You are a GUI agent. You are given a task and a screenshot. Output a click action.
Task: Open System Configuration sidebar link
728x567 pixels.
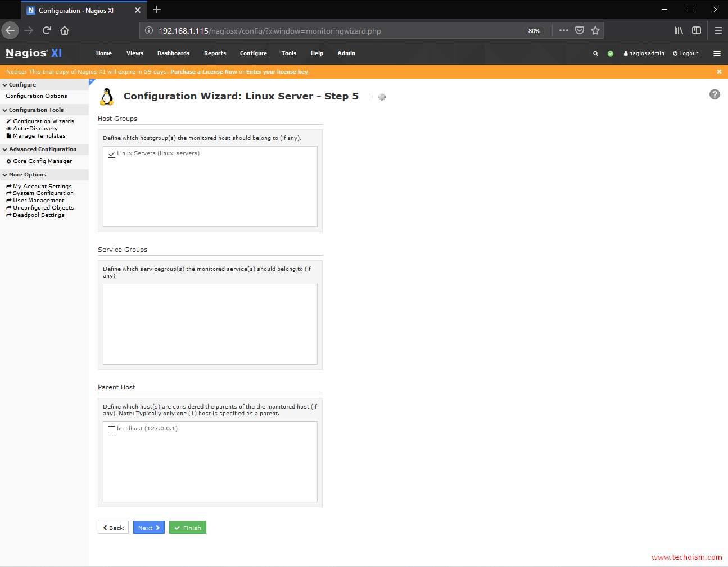tap(40, 193)
